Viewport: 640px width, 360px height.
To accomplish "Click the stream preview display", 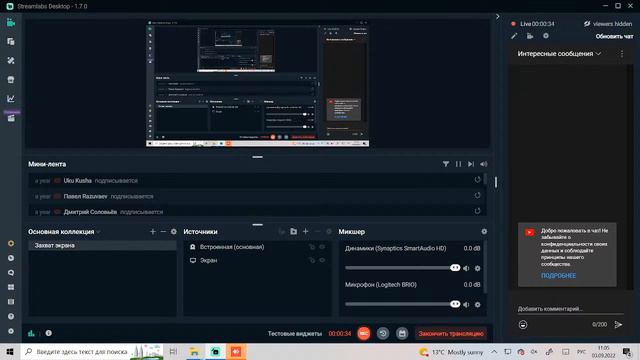I will (x=258, y=83).
